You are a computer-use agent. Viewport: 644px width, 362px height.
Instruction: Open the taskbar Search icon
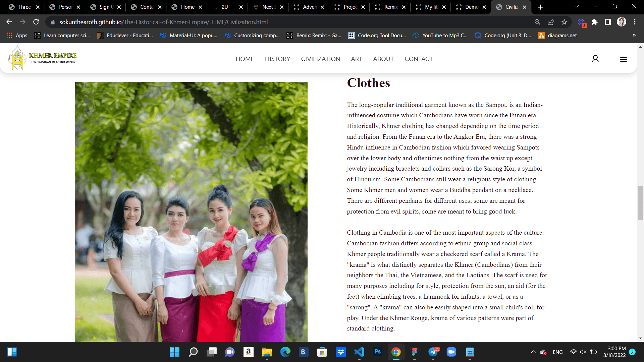[193, 352]
